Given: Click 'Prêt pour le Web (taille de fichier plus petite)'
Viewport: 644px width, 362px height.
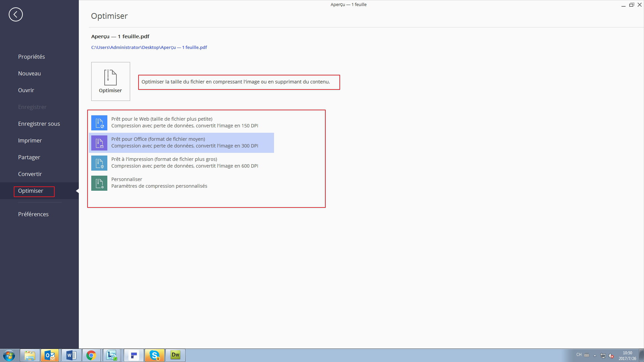Looking at the screenshot, I should [x=162, y=119].
